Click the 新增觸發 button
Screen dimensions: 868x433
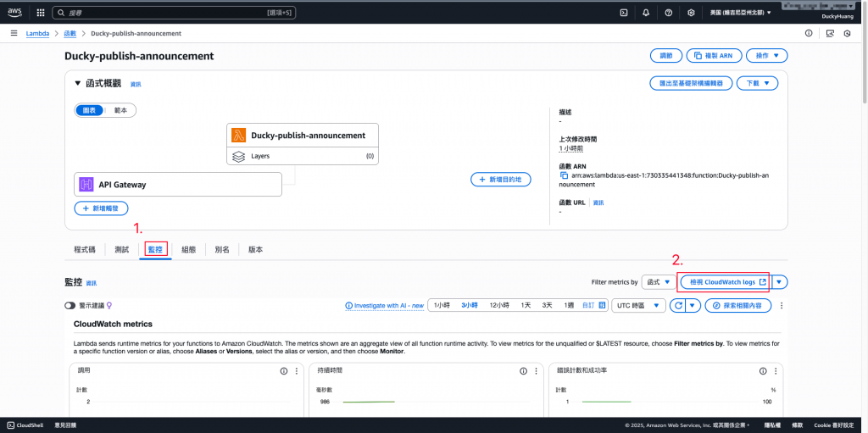coord(102,208)
